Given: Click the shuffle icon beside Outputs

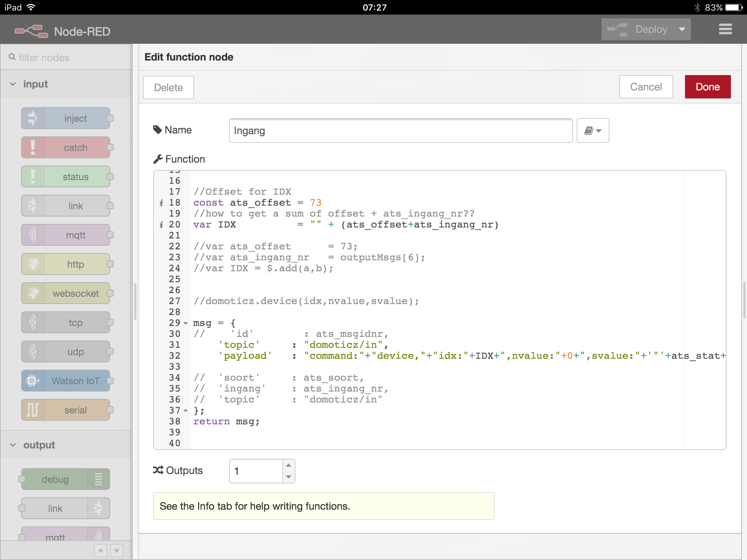Looking at the screenshot, I should (x=158, y=470).
